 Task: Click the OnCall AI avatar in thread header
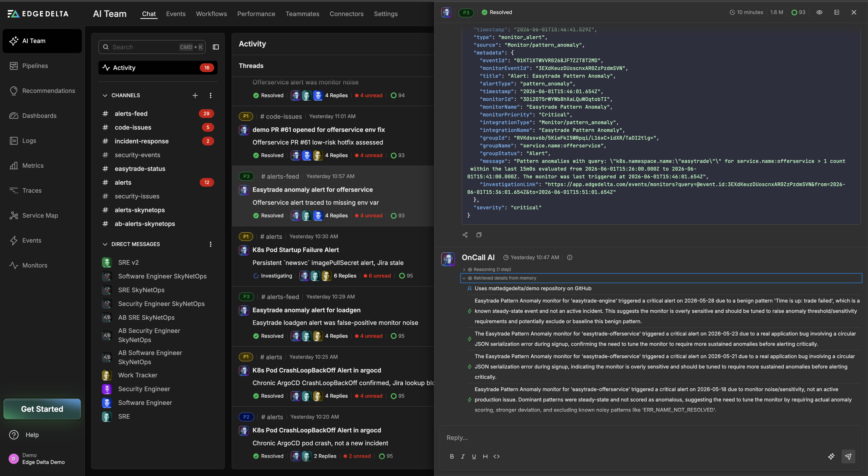click(x=446, y=12)
